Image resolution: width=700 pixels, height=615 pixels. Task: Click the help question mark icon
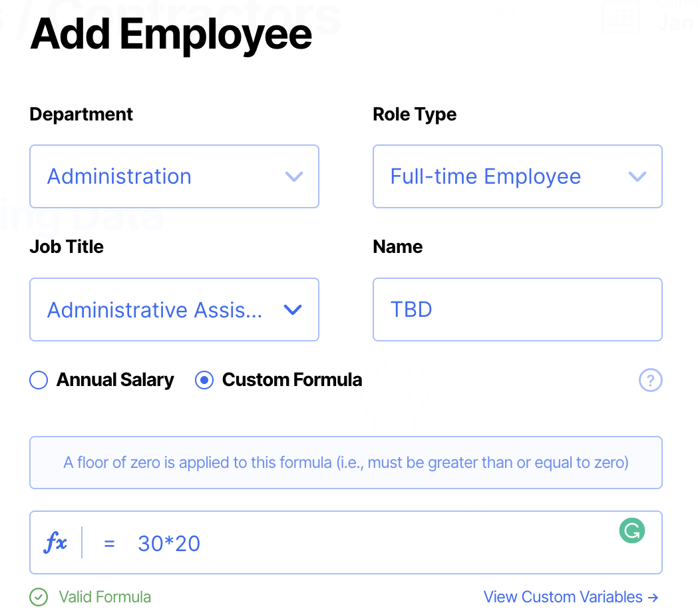650,381
